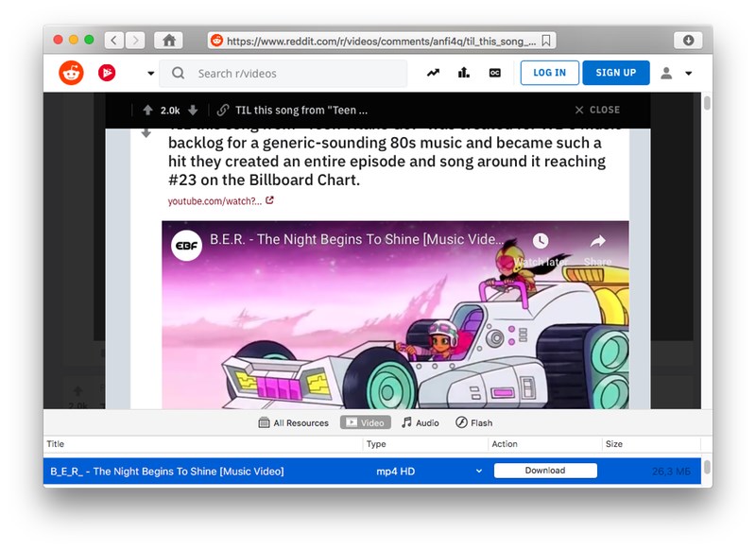Downvote the post in the overlay header
756x550 pixels.
[x=193, y=110]
